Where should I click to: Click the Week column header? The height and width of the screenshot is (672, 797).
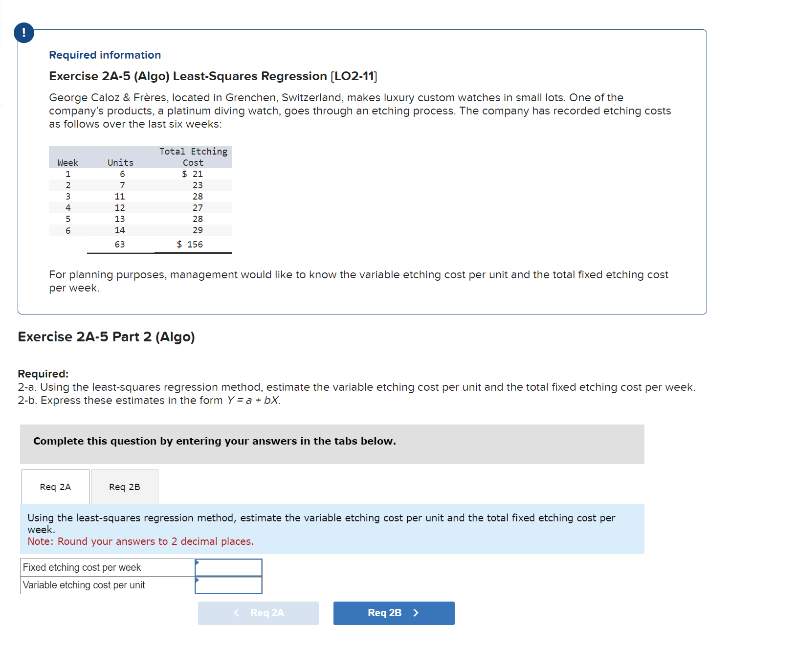(67, 162)
